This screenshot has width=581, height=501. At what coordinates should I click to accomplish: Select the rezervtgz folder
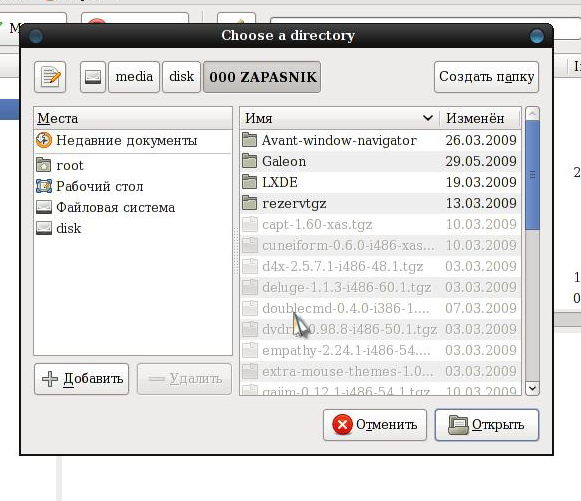[380, 203]
